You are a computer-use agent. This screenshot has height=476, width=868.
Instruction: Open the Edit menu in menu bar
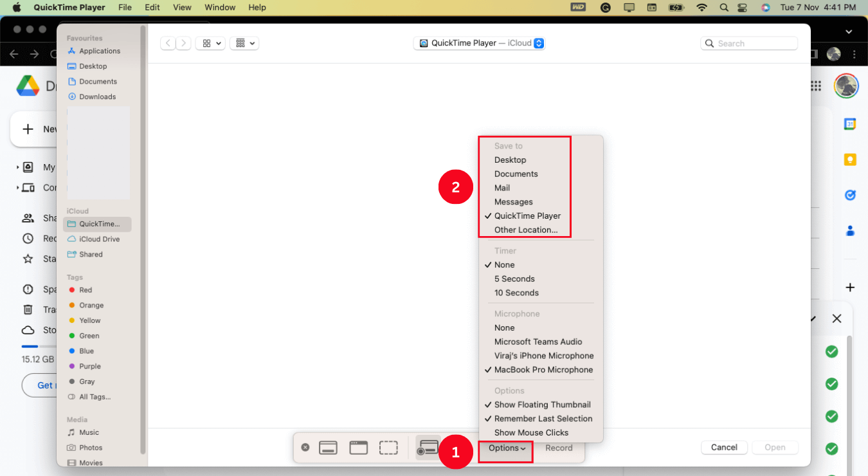[152, 8]
